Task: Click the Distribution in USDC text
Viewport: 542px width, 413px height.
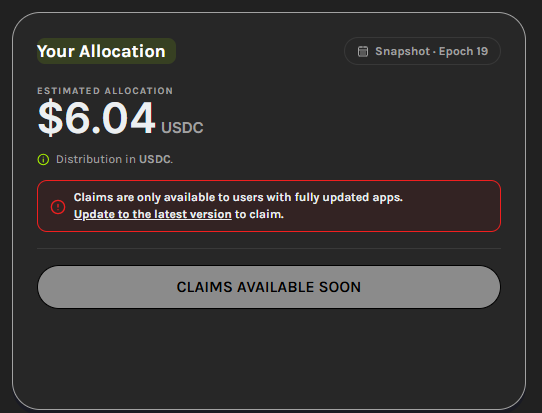Action: coord(114,159)
